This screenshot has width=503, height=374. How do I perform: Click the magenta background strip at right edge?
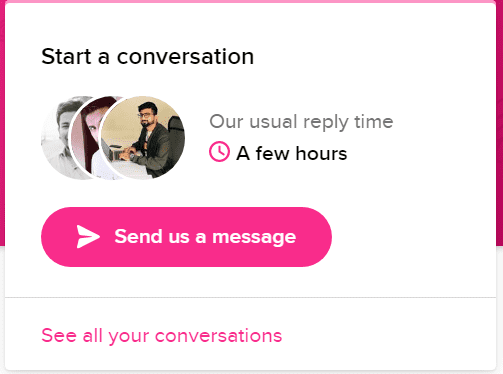(500, 123)
